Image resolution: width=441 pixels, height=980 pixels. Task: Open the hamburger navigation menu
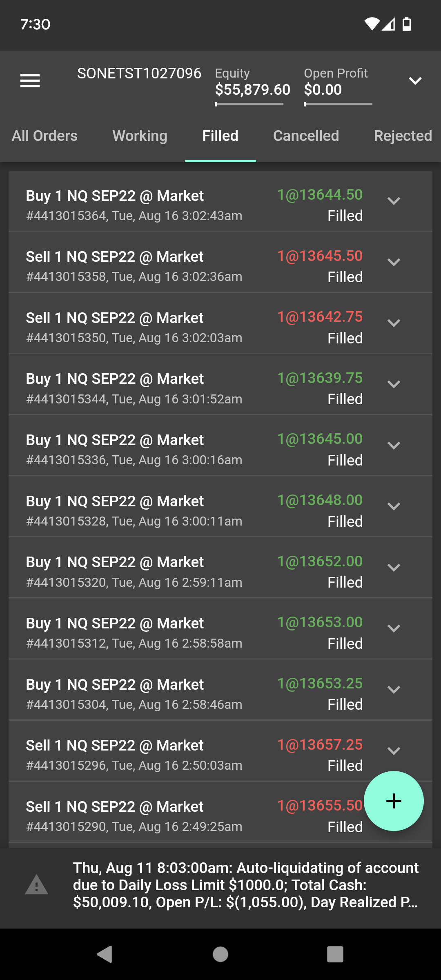pyautogui.click(x=30, y=81)
